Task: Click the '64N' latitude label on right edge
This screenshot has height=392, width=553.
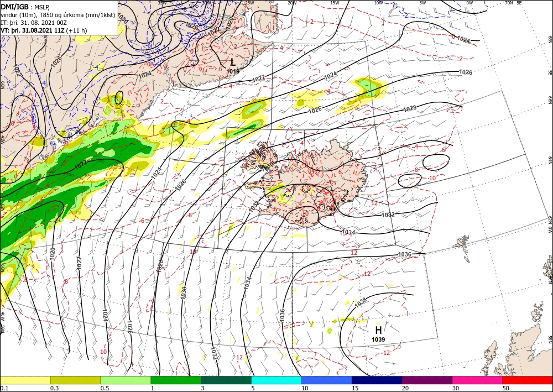Action: (x=550, y=160)
